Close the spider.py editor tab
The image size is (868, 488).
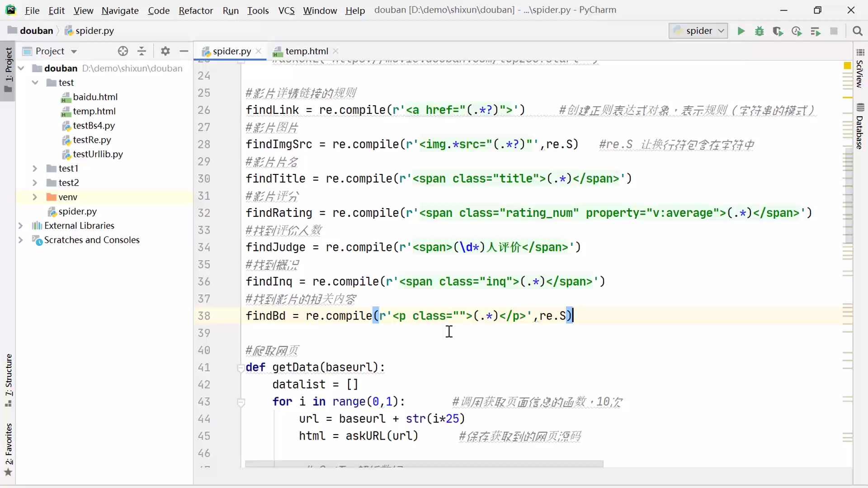click(x=258, y=51)
